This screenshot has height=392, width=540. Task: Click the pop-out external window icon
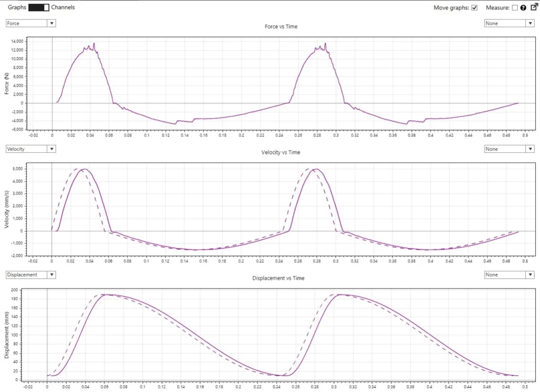tap(534, 7)
